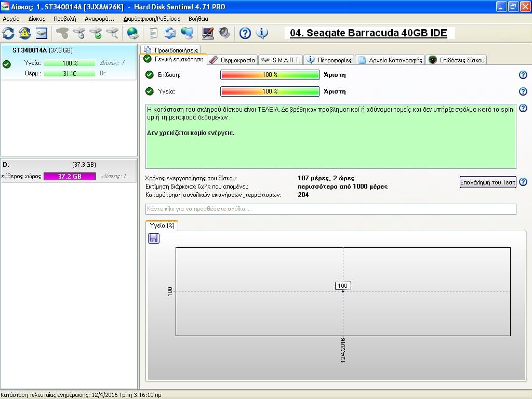Click the Άριστη label beside Υγεία

(335, 91)
